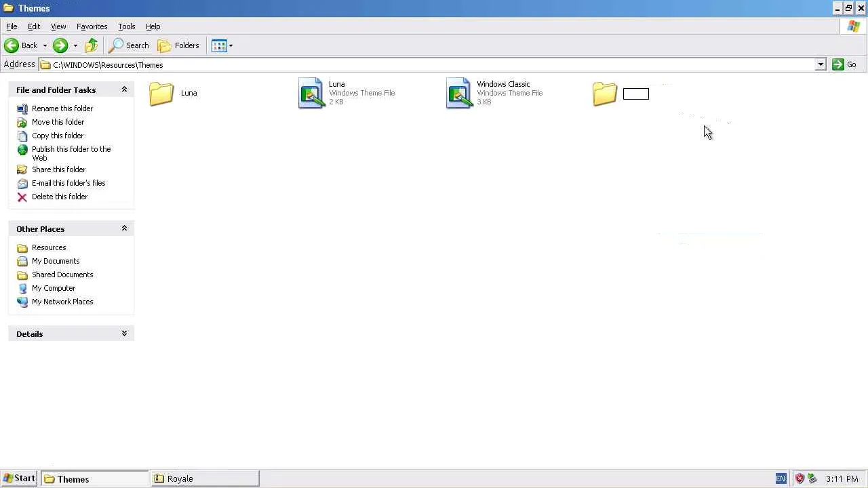The height and width of the screenshot is (488, 868).
Task: Go to My Network Places link
Action: tap(62, 302)
